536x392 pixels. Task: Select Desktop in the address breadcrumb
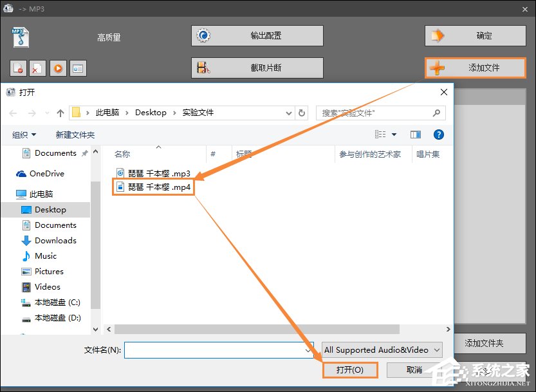tap(150, 113)
